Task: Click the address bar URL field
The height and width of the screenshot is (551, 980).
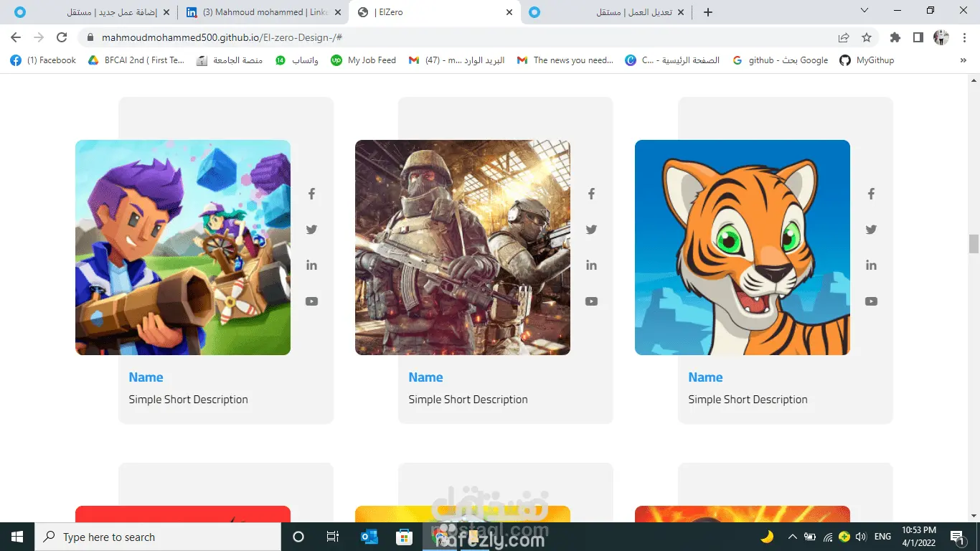Action: click(459, 37)
